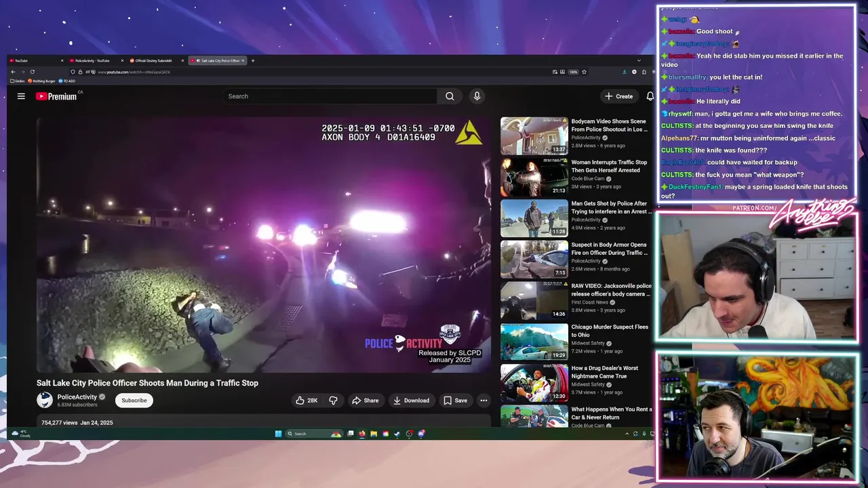Open the YouTube guide hamburger menu
The image size is (868, 488).
click(21, 96)
